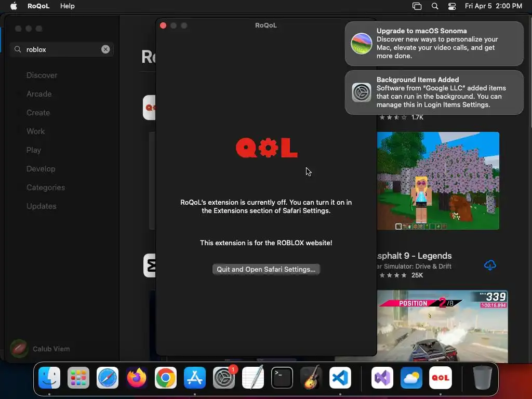Open Updates in App Store sidebar
Image resolution: width=532 pixels, height=399 pixels.
[42, 206]
